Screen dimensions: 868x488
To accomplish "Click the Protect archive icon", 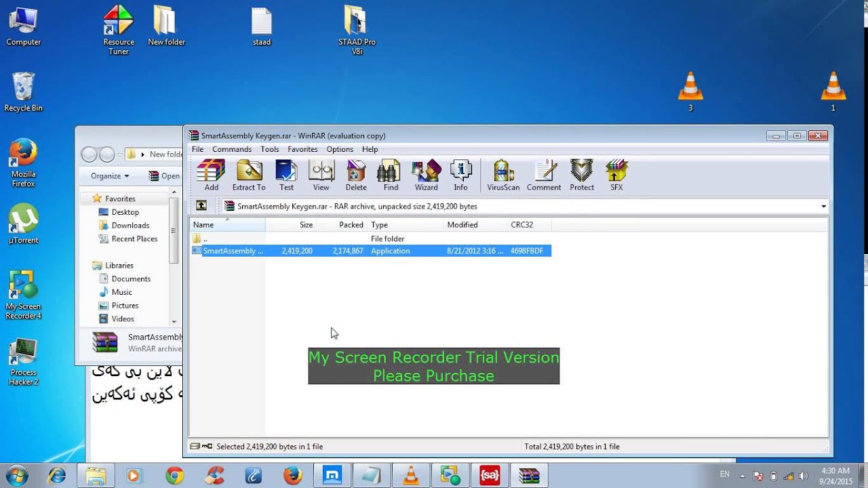I will (x=581, y=176).
